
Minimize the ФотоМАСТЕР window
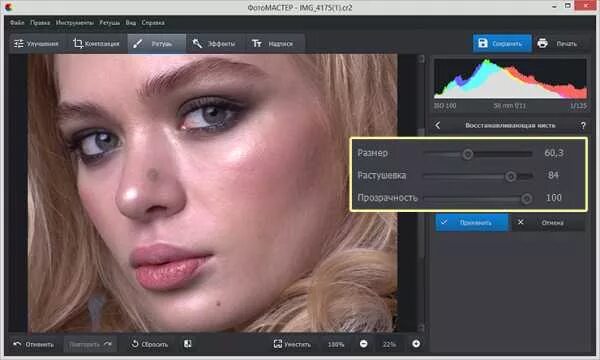coord(555,7)
